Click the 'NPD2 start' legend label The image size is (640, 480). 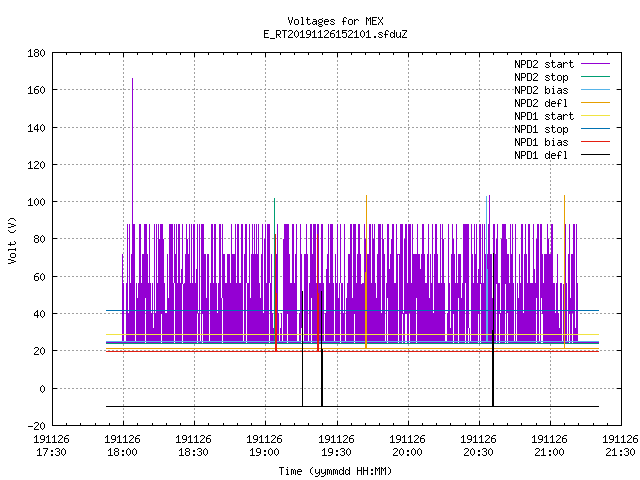(544, 64)
